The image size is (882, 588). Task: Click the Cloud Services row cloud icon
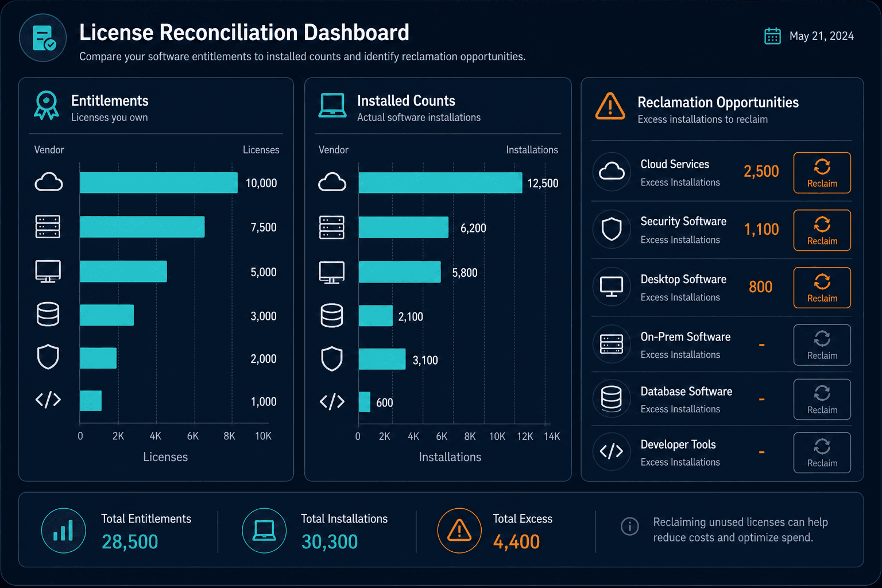click(612, 171)
